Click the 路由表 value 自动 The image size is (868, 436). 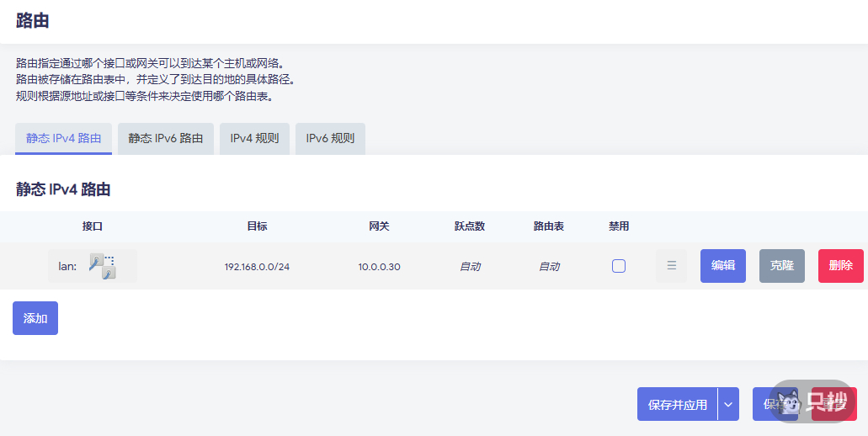pos(549,267)
